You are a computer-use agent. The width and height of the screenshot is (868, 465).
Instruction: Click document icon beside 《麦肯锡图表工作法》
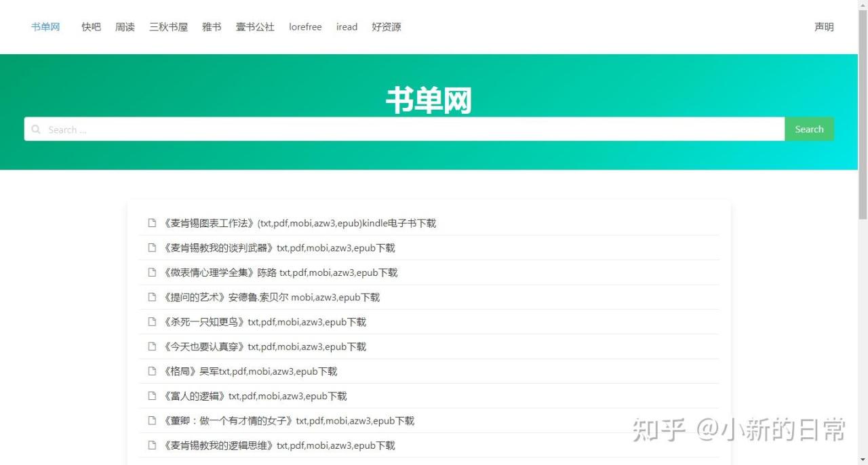(153, 223)
